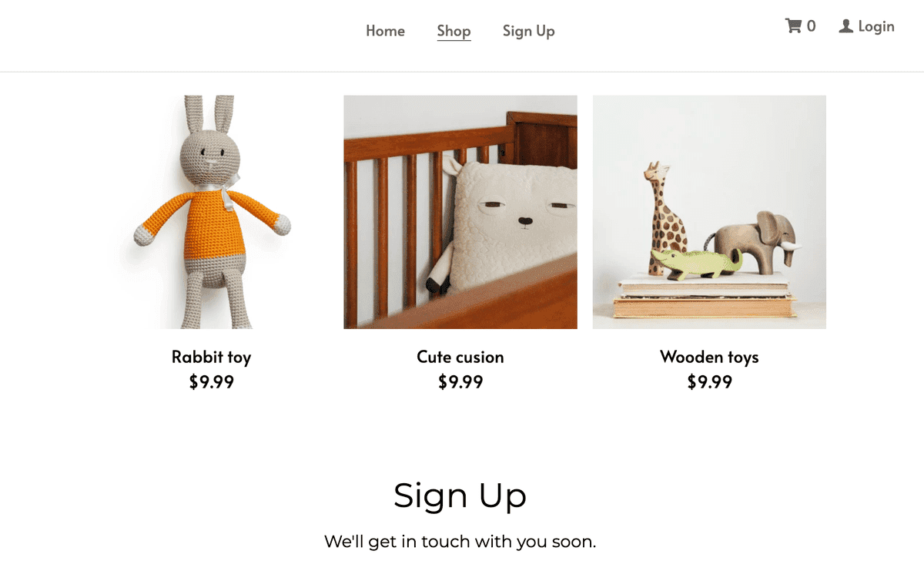Click the wooden giraffe figurine in photo
The width and height of the screenshot is (924, 571).
[662, 218]
